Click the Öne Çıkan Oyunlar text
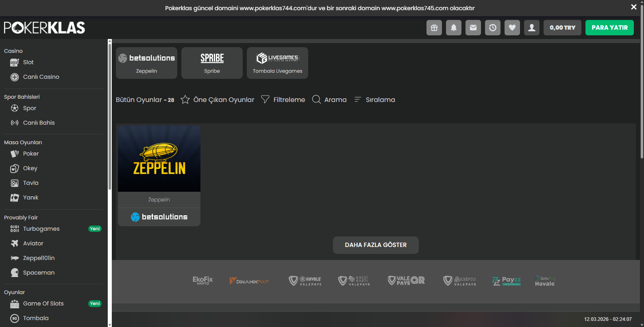The height and width of the screenshot is (327, 644). click(224, 100)
